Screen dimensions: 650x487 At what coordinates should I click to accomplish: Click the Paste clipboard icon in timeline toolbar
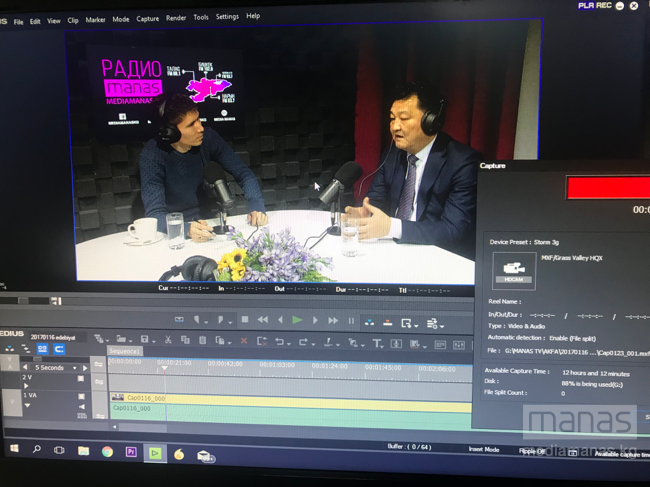tap(203, 340)
